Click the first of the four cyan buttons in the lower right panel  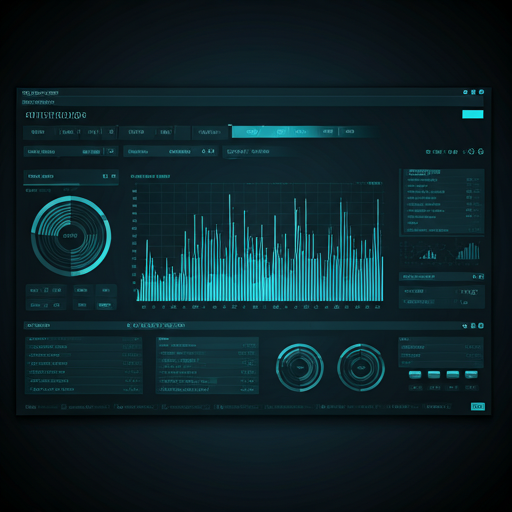[415, 375]
